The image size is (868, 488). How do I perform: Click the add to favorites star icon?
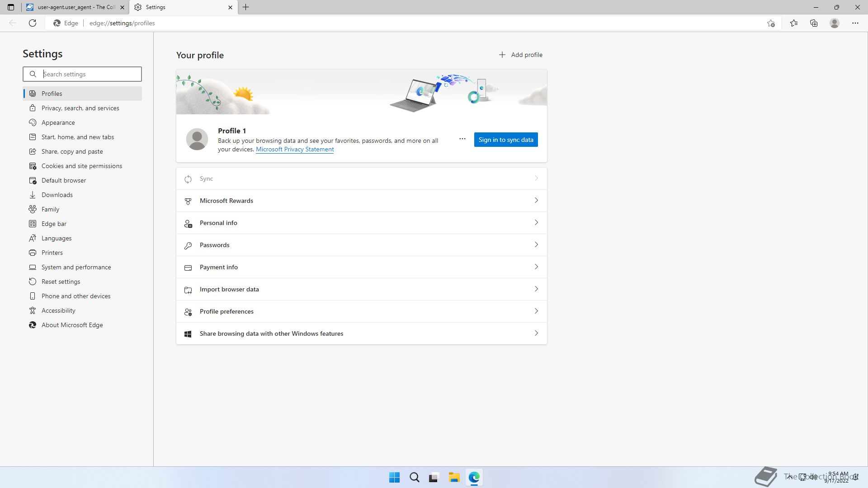(771, 23)
